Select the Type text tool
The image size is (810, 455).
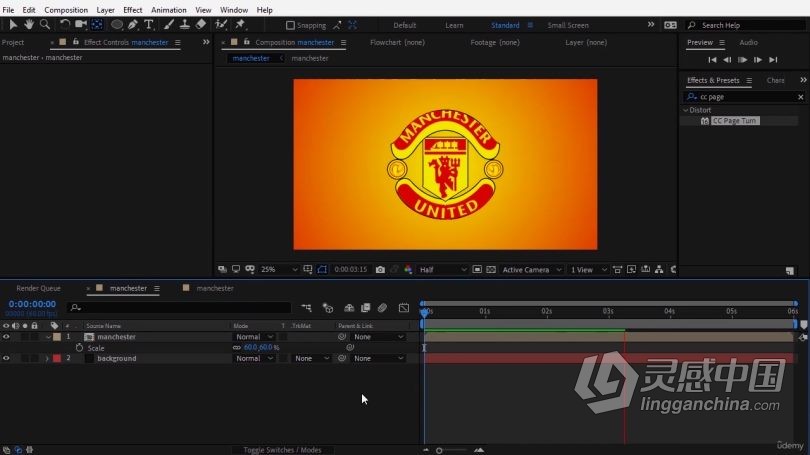(149, 24)
